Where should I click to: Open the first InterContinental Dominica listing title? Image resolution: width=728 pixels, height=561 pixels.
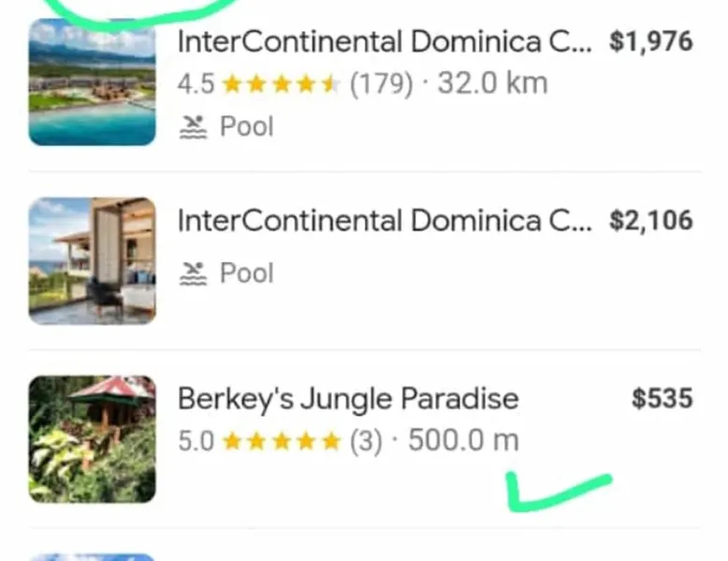[x=384, y=42]
